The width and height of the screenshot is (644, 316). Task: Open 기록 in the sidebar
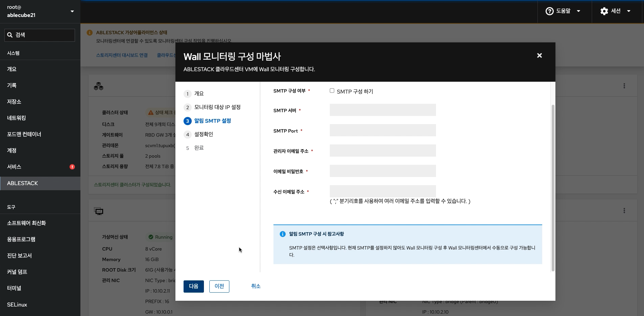[x=40, y=85]
